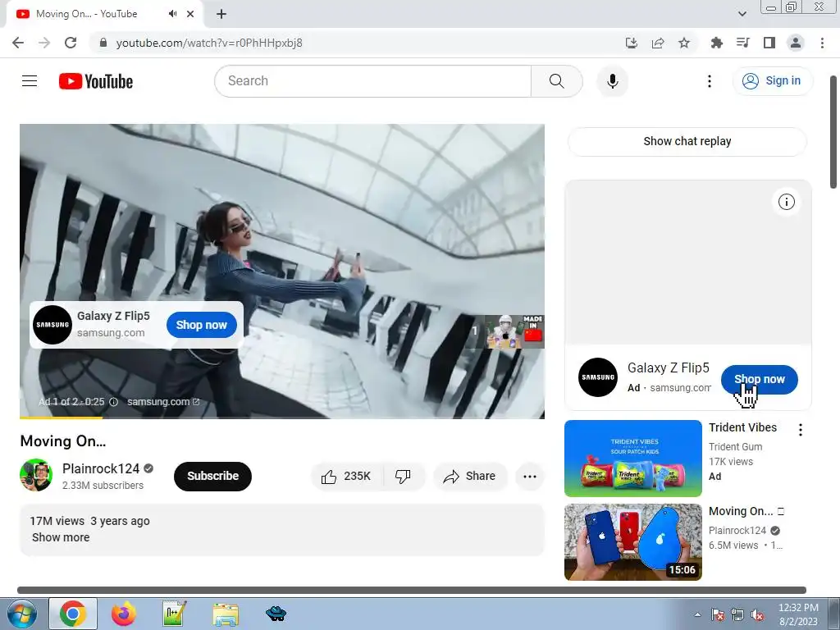Viewport: 840px width, 630px height.
Task: Click the install/download icon in address bar
Action: [632, 43]
